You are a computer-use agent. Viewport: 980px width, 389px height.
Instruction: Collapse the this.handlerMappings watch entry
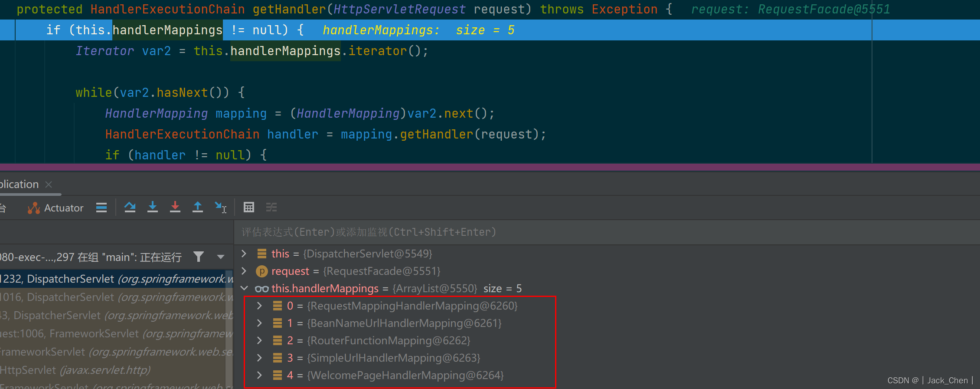click(244, 288)
